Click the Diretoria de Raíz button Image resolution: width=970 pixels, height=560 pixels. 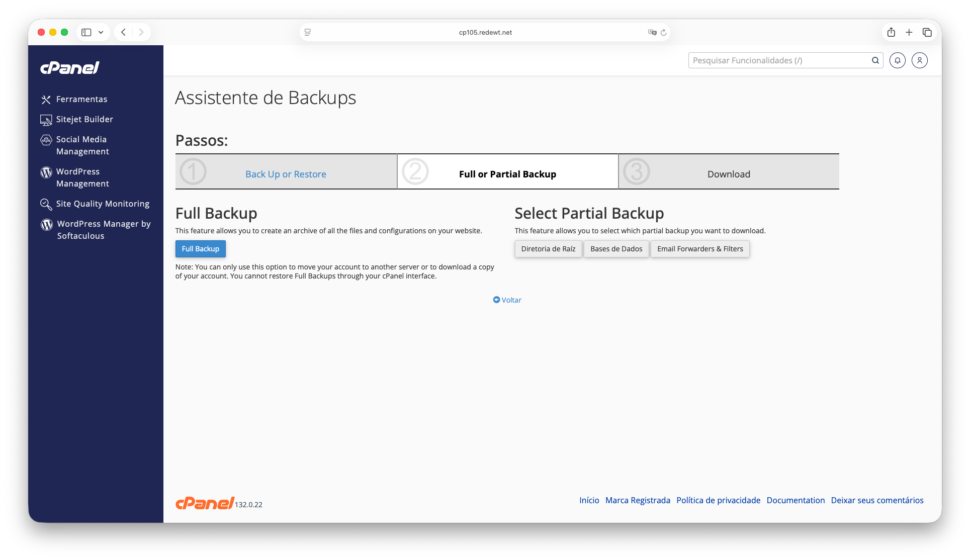(x=548, y=249)
